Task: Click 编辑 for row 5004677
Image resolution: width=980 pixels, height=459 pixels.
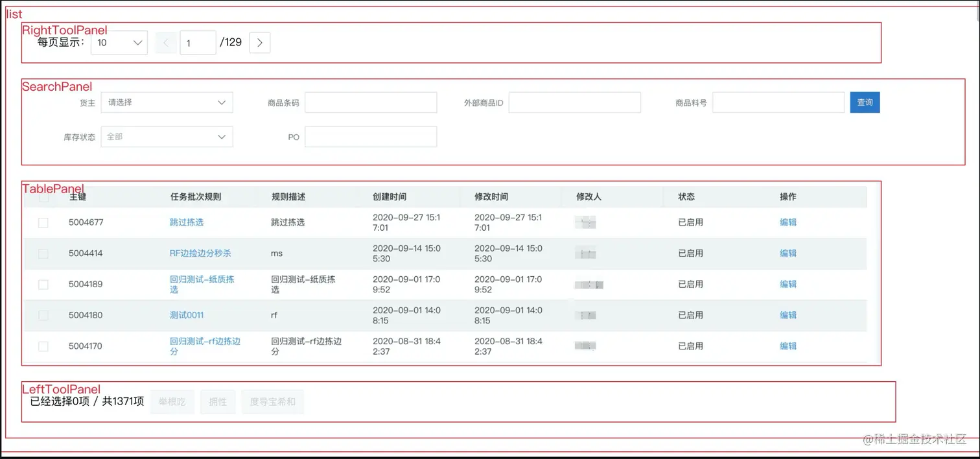Action: (788, 222)
